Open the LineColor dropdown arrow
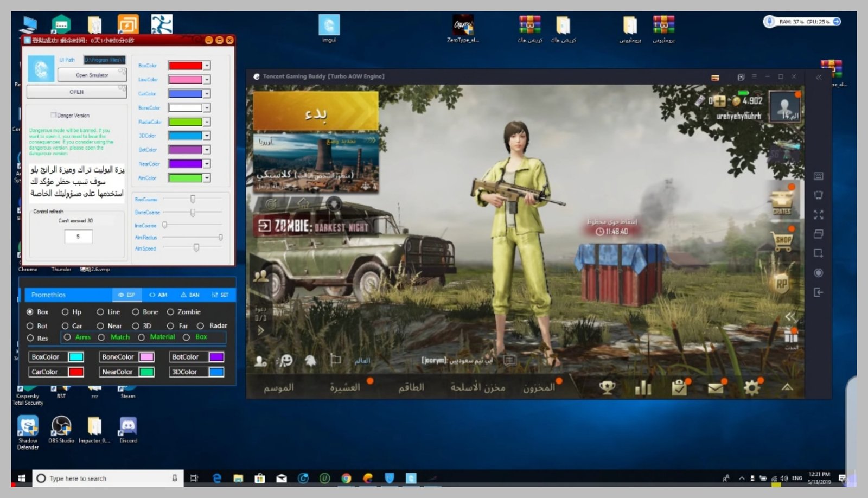Screen dimensions: 868x498 (207, 80)
